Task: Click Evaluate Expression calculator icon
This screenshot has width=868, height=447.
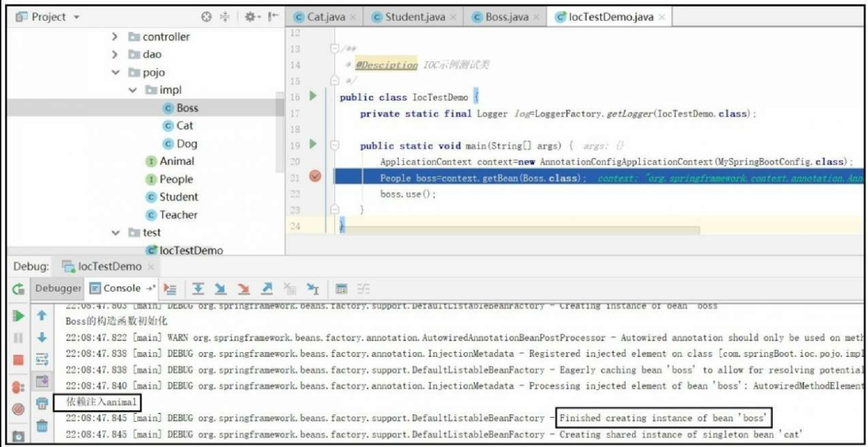Action: coord(341,289)
